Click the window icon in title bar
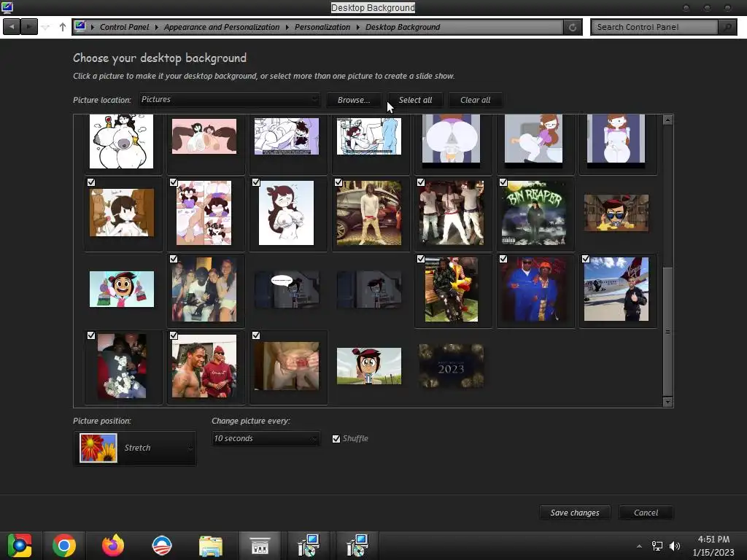Screen dimensions: 747x560 click(7, 7)
